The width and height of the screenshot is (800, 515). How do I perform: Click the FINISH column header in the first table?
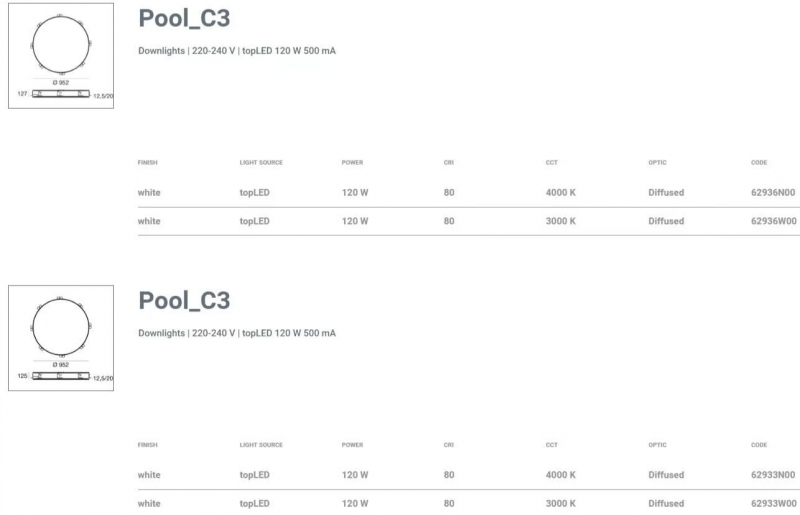(147, 162)
